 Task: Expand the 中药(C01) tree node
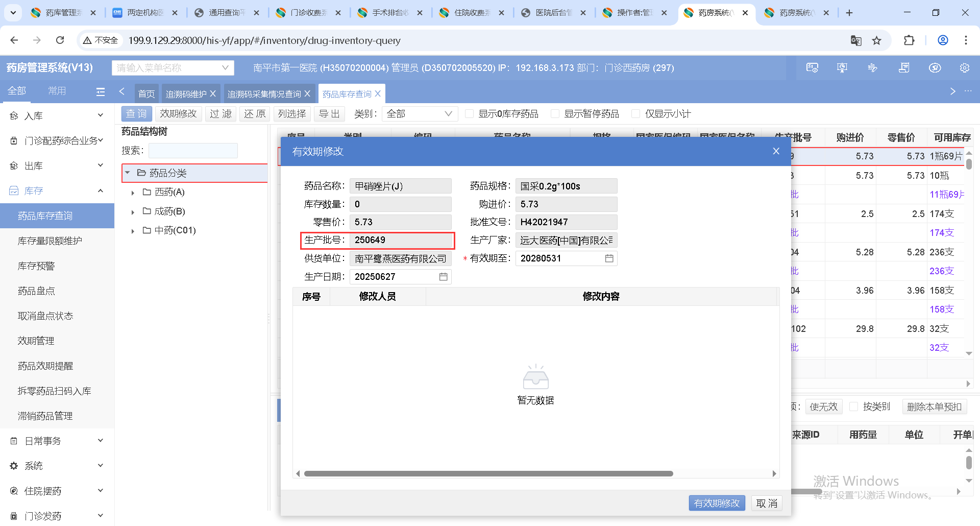[x=133, y=231]
